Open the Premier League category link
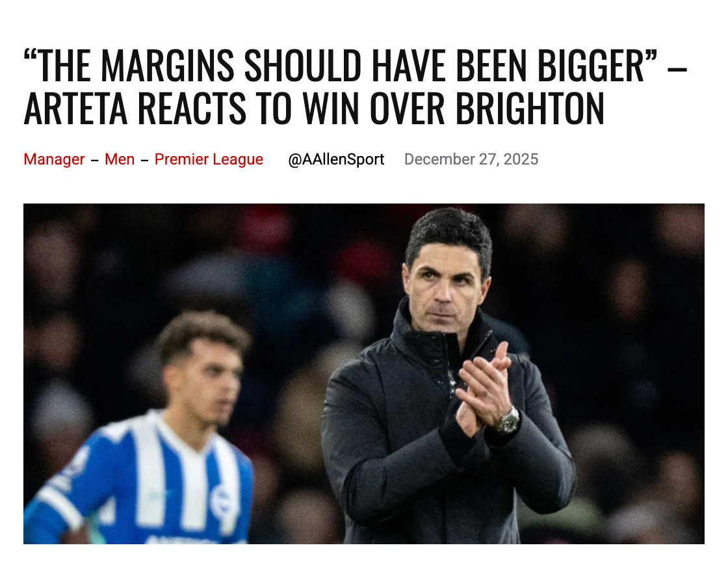 coord(209,159)
